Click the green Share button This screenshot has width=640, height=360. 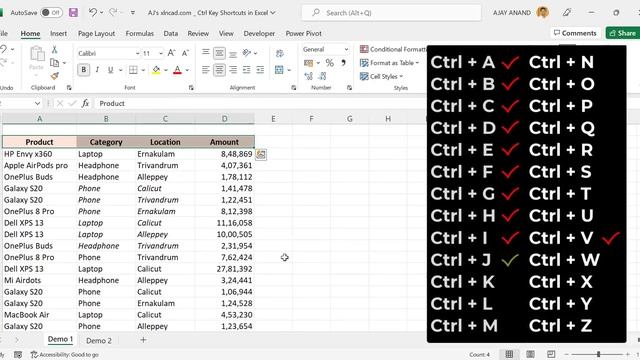click(622, 33)
